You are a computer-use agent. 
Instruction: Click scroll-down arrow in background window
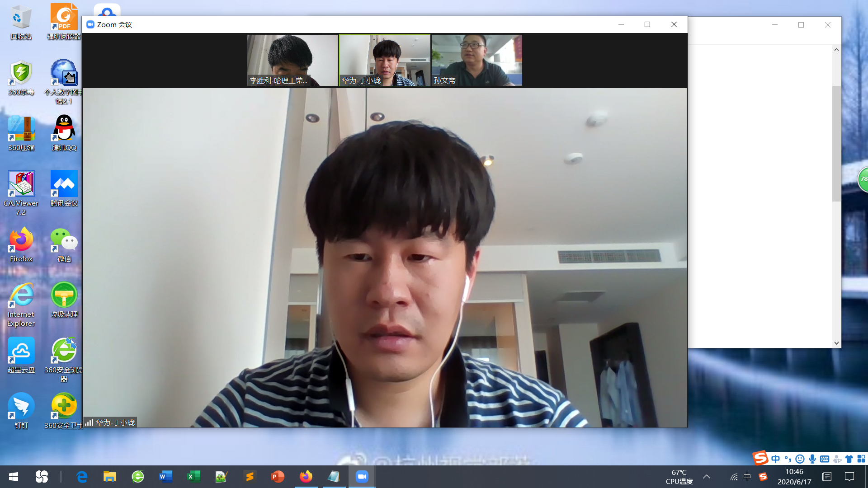pyautogui.click(x=836, y=343)
